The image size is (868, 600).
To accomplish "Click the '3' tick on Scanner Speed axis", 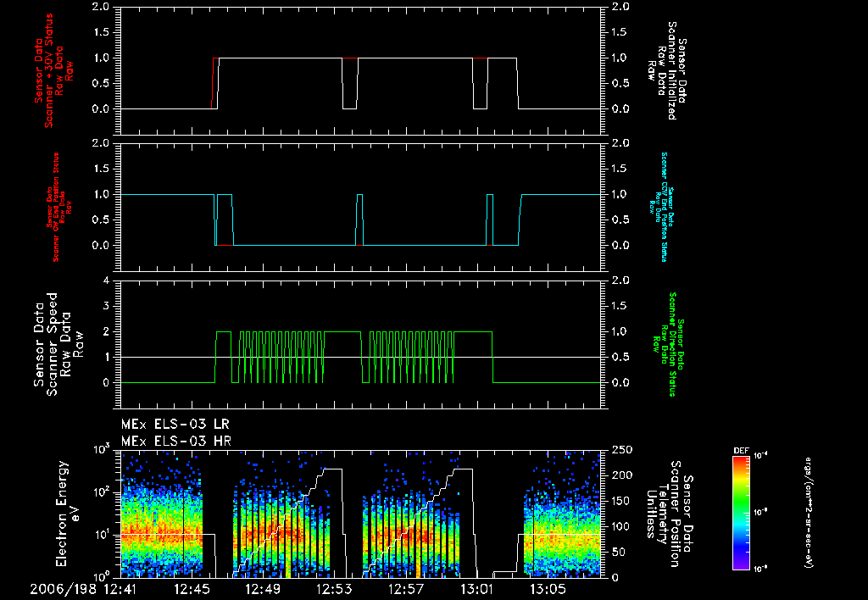I will [105, 306].
